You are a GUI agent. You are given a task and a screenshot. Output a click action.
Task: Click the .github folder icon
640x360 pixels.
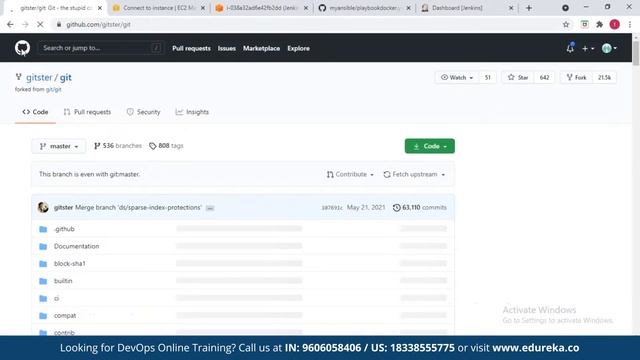click(43, 229)
